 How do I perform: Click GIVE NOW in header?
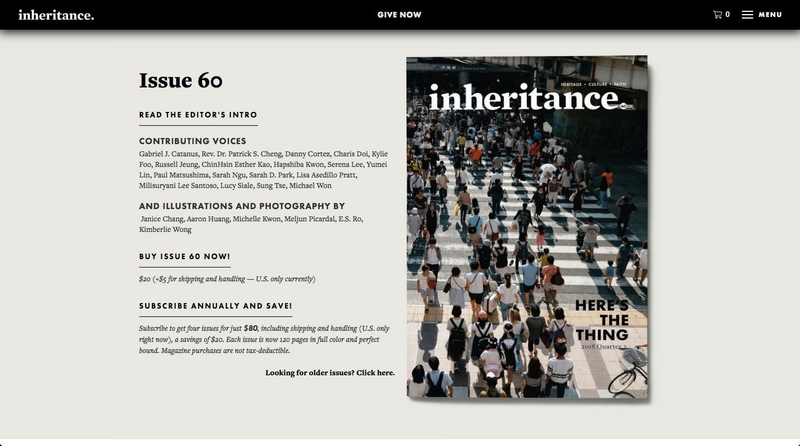click(x=399, y=15)
